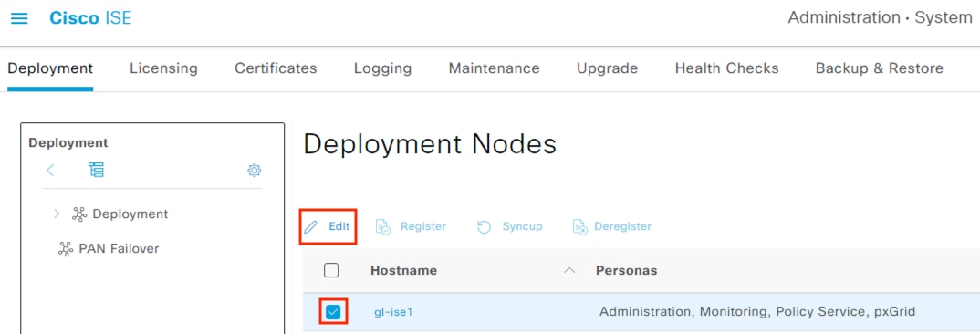Toggle the select-all checkbox in table header

pyautogui.click(x=331, y=270)
